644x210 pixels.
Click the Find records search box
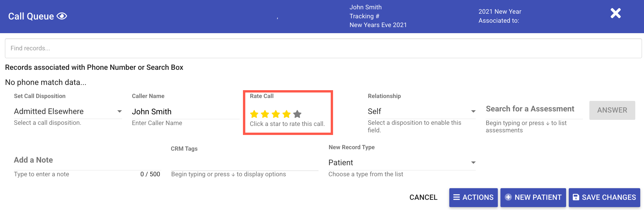pos(323,48)
